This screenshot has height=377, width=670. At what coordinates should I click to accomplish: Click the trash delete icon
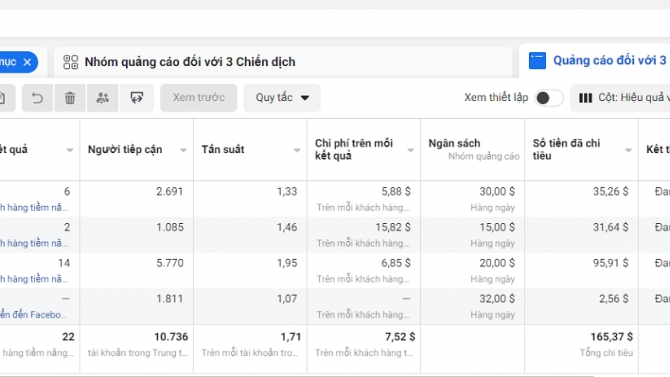tap(70, 98)
